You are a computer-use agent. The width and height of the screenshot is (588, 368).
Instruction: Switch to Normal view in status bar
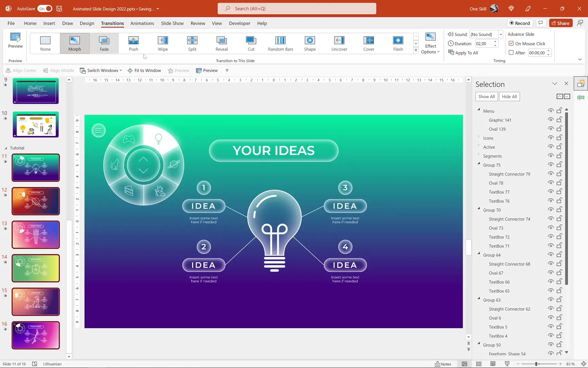coord(464,364)
